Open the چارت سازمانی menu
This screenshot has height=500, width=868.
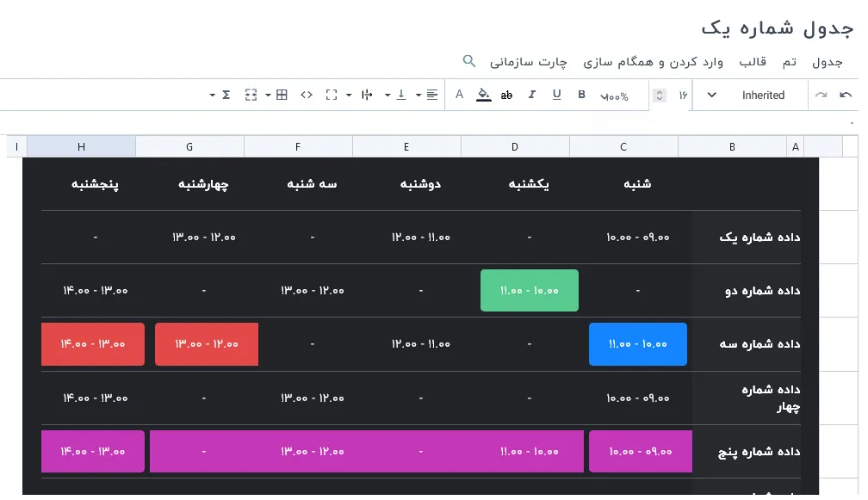529,62
